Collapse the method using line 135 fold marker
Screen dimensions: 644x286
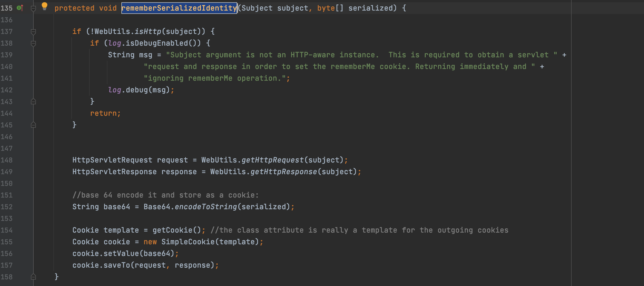(x=33, y=8)
